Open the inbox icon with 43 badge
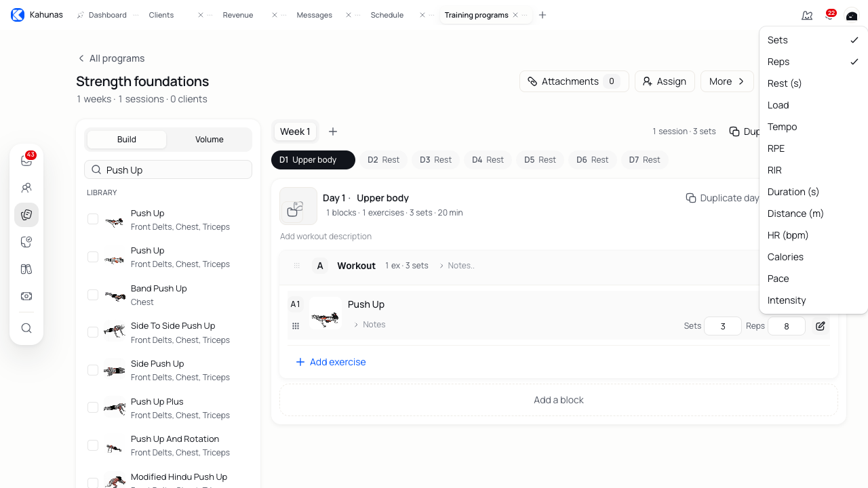This screenshot has width=868, height=488. tap(26, 161)
